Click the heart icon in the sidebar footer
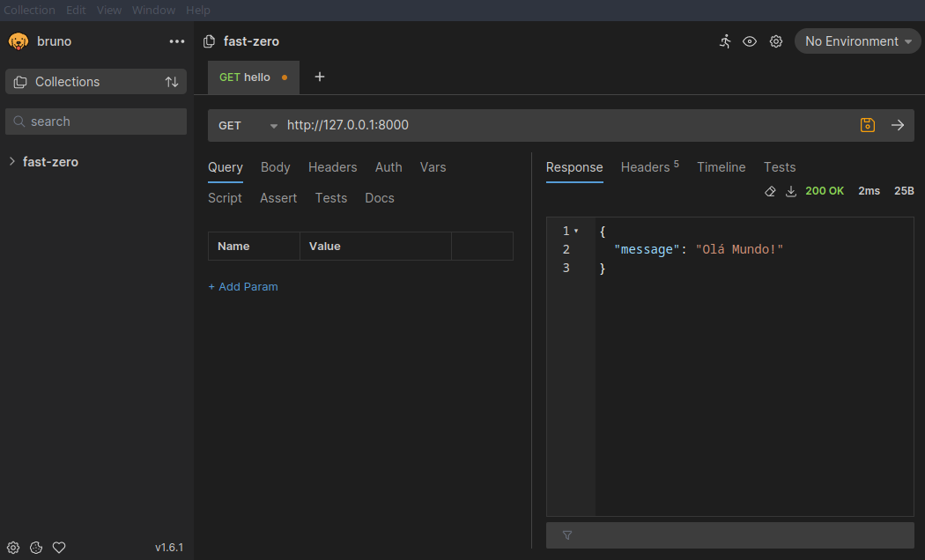Screen dimensions: 925x560 coord(59,548)
